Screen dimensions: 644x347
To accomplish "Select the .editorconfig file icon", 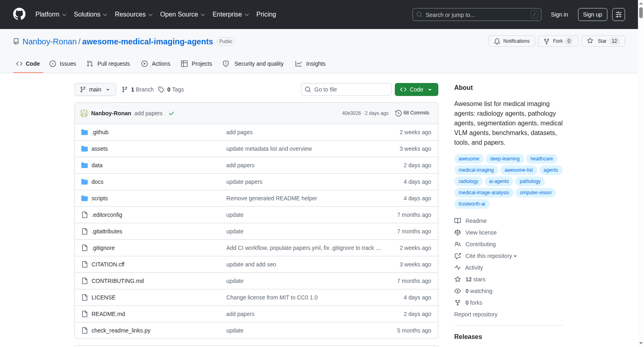I will [x=85, y=215].
